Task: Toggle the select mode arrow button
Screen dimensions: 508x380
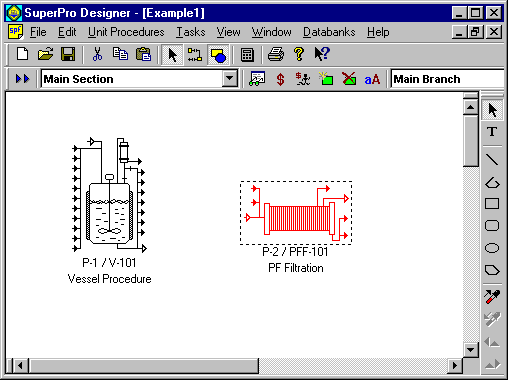Action: pos(172,55)
